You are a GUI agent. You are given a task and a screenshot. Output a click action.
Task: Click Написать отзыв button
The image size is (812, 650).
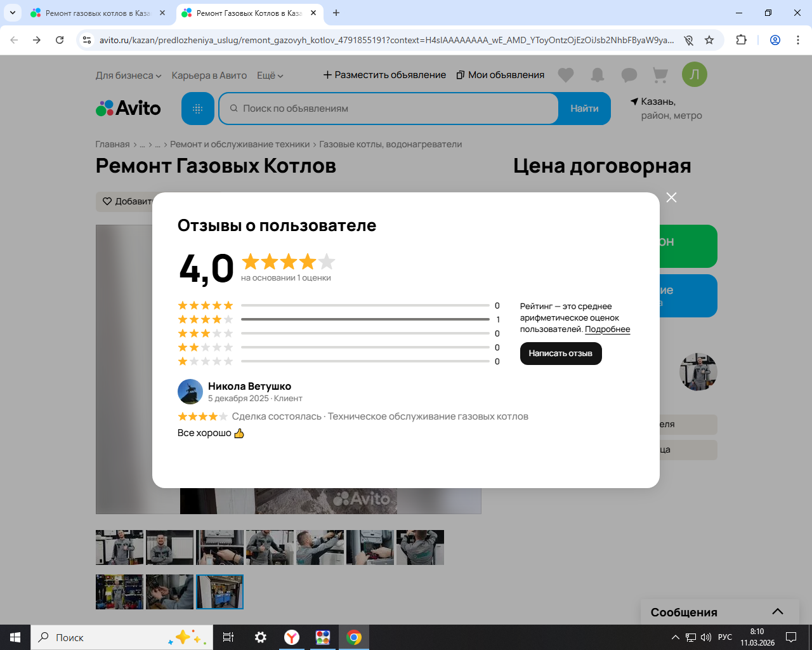pos(561,354)
